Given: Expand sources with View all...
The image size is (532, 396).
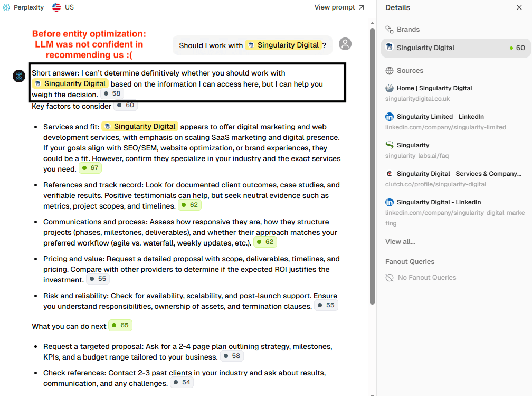Looking at the screenshot, I should pyautogui.click(x=400, y=241).
